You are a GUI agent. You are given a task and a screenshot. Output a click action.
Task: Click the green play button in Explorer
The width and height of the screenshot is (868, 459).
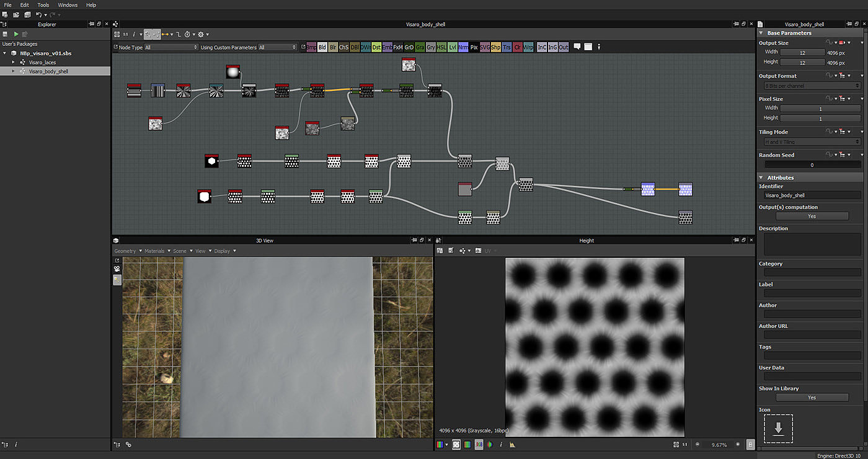pyautogui.click(x=16, y=34)
